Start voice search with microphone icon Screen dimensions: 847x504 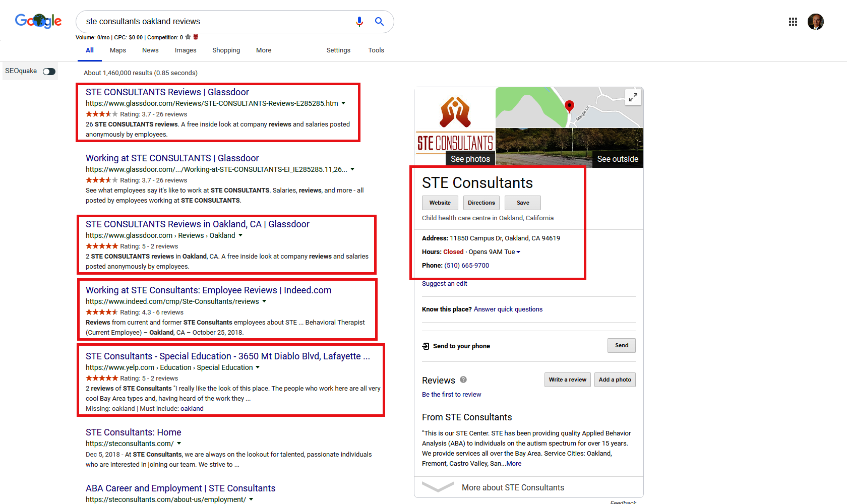(x=359, y=22)
